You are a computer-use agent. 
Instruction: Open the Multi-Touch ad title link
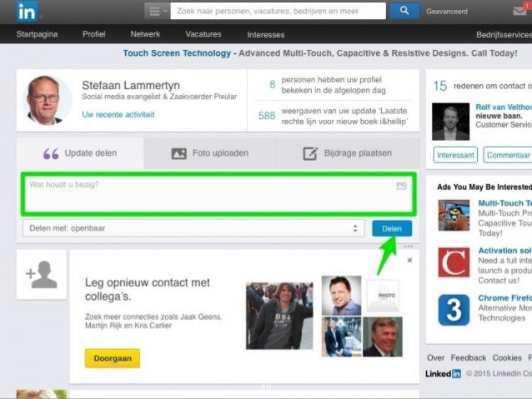pos(504,203)
